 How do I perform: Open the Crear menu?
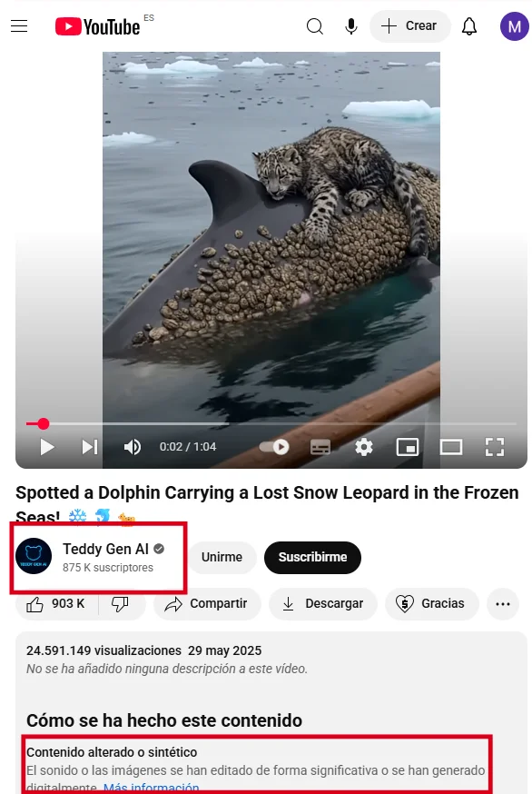click(410, 25)
